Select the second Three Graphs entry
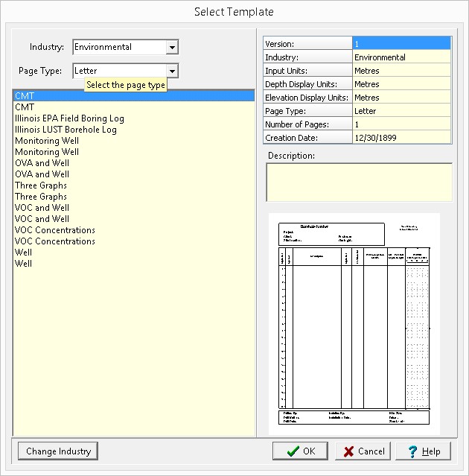Screen dimensions: 469x476 [x=41, y=197]
